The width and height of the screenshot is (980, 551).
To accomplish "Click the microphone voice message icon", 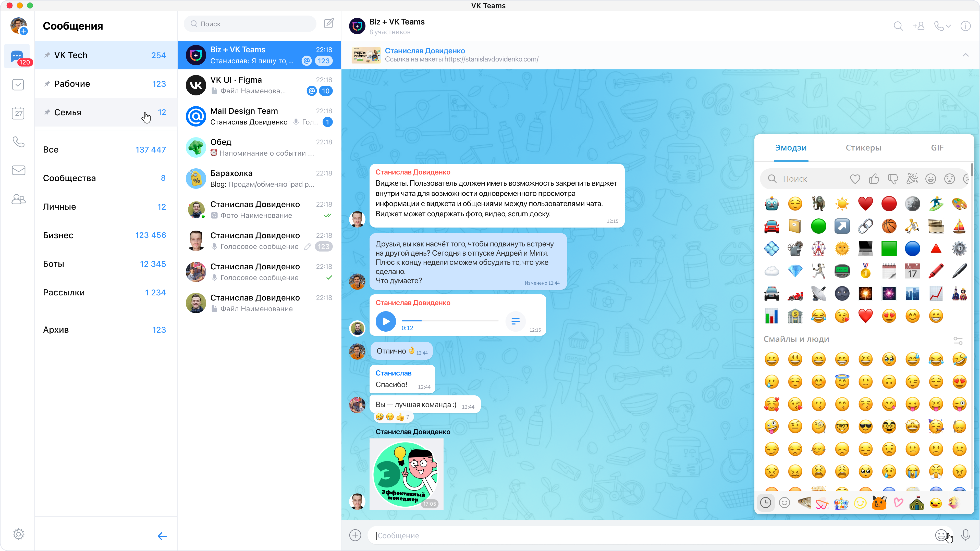I will pyautogui.click(x=965, y=535).
